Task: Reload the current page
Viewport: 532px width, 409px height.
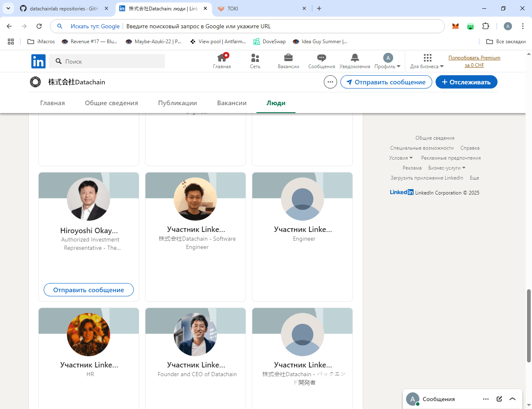Action: [39, 26]
